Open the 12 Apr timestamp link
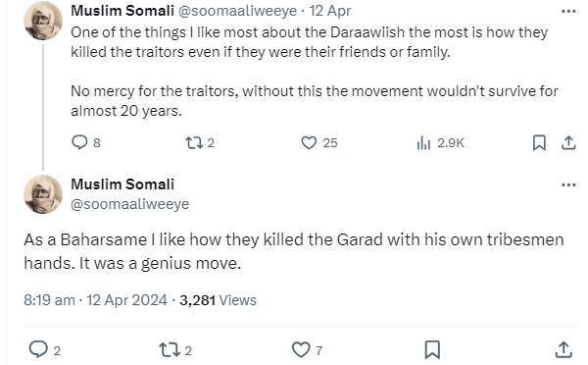Image resolution: width=588 pixels, height=365 pixels. pos(330,11)
